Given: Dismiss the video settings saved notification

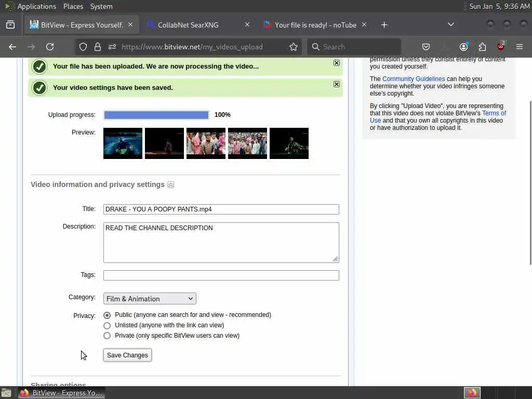Looking at the screenshot, I should 336,84.
